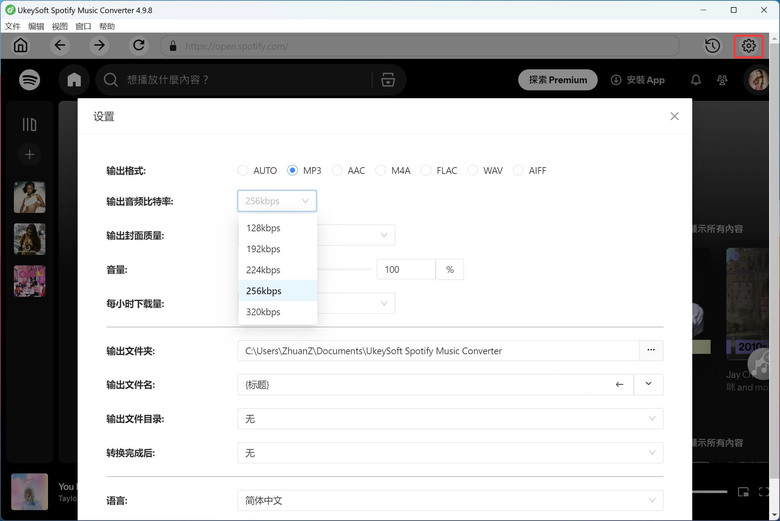
Task: Reload the page with refresh icon
Action: pos(139,45)
